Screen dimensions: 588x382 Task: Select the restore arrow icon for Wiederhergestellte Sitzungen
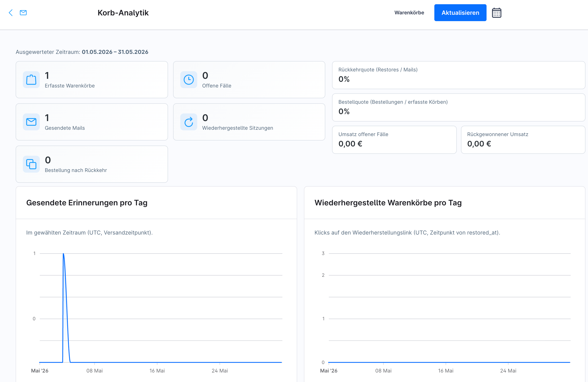point(189,122)
